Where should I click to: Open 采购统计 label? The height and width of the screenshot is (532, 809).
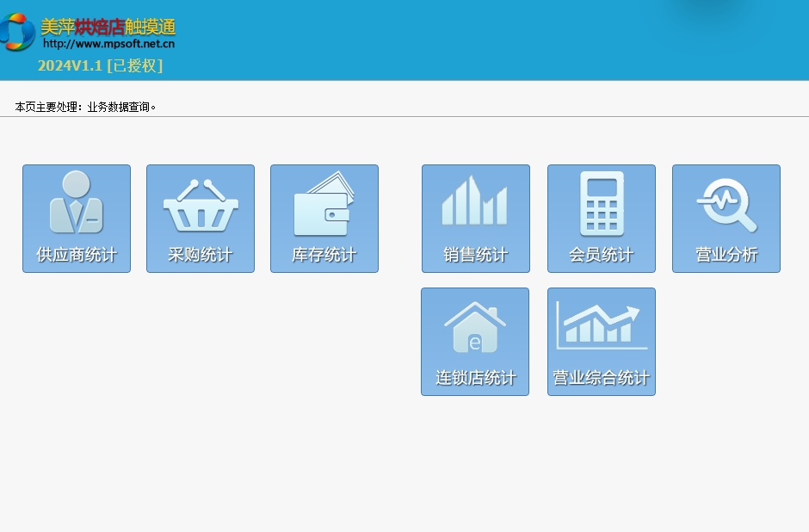201,256
